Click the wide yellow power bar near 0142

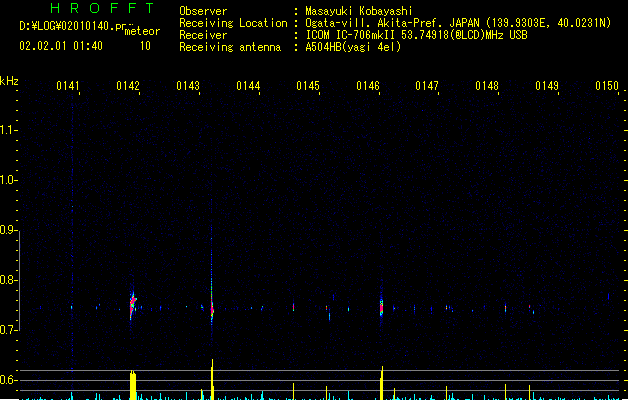coord(133,385)
